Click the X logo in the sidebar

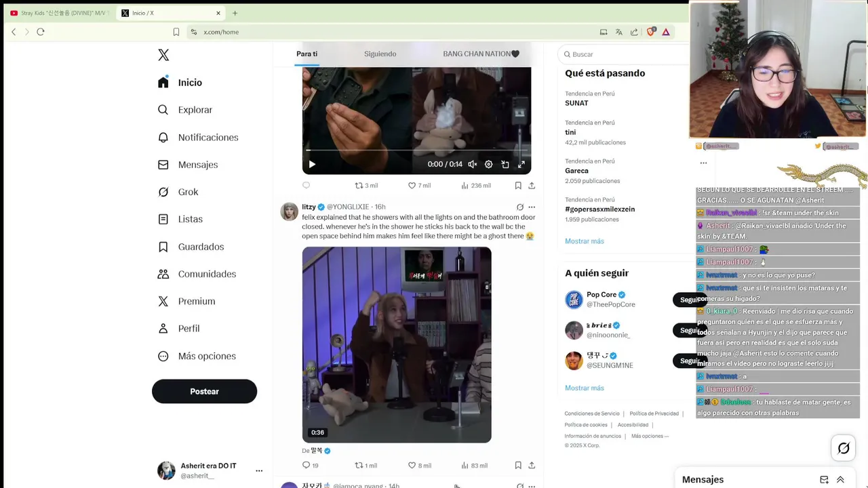[x=163, y=55]
